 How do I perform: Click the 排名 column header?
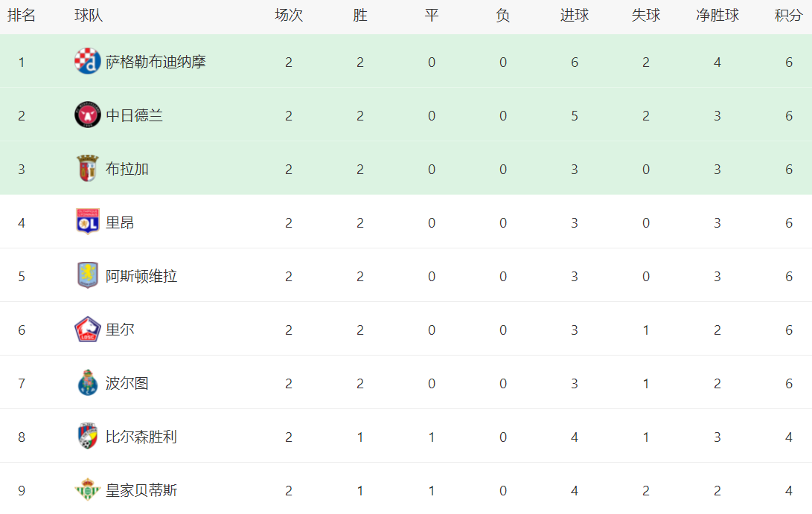22,16
